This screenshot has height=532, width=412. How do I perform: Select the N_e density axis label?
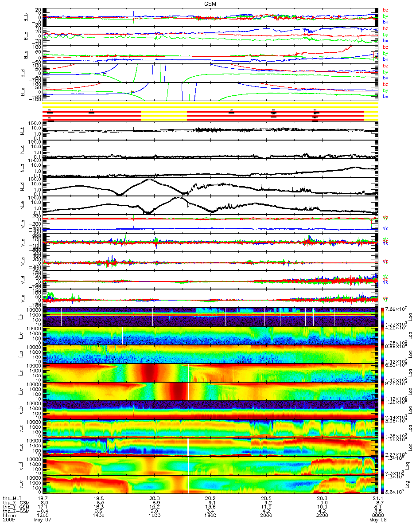[22, 206]
